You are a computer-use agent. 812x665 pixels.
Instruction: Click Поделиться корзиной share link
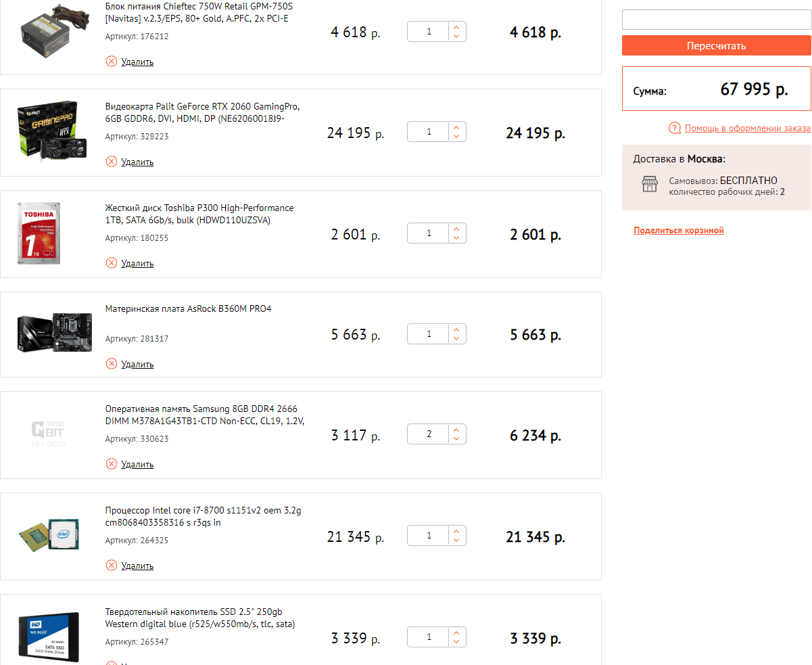[x=679, y=231]
